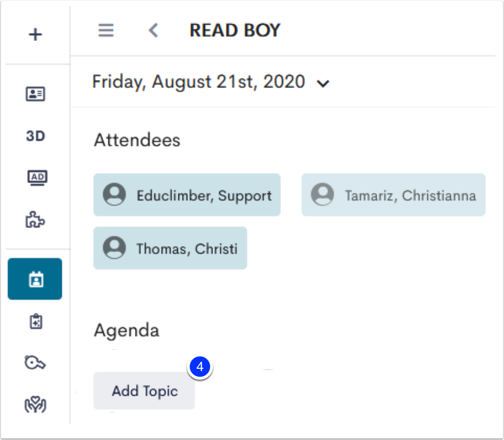504x440 pixels.
Task: Click the plus icon in sidebar
Action: pos(35,34)
